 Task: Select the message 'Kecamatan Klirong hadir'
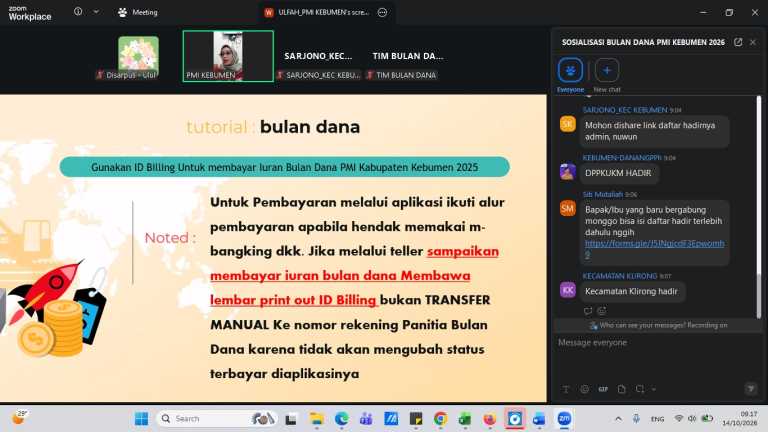pyautogui.click(x=632, y=291)
